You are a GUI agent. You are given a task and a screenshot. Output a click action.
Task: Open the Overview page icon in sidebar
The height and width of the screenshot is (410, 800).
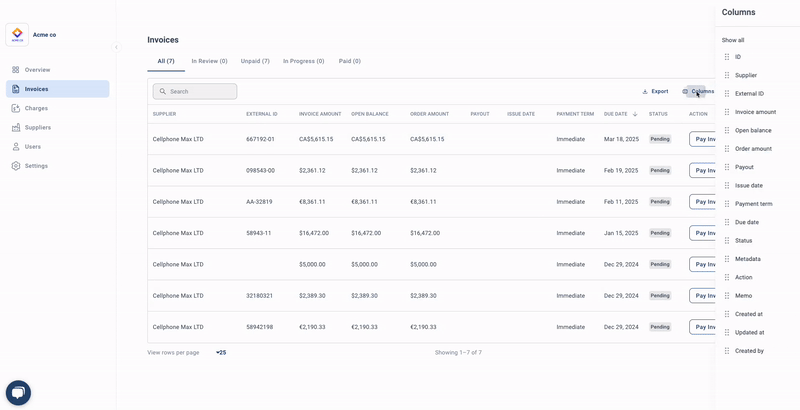17,70
